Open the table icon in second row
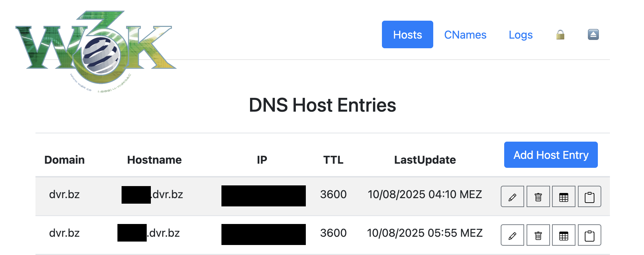Image resolution: width=644 pixels, height=255 pixels. tap(563, 235)
